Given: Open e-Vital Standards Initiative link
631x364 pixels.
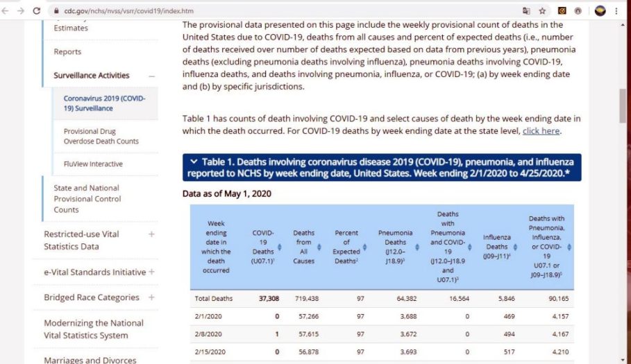Looking at the screenshot, I should click(94, 272).
